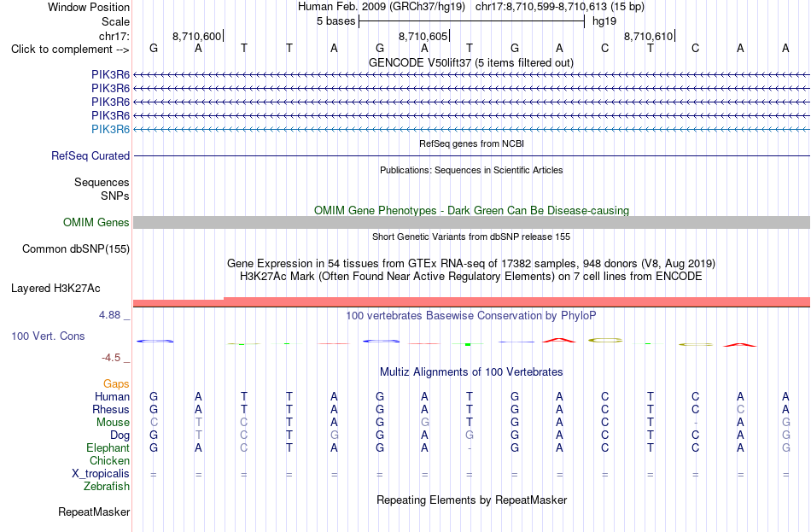Click the hg19 label beside the scale bar
811x532 pixels.
(604, 21)
